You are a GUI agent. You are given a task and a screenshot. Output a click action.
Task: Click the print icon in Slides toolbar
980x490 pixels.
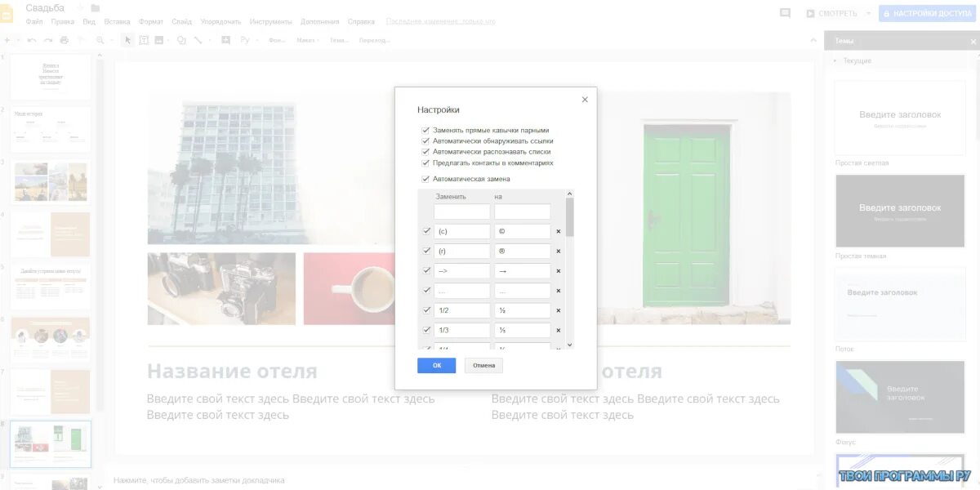click(x=64, y=40)
